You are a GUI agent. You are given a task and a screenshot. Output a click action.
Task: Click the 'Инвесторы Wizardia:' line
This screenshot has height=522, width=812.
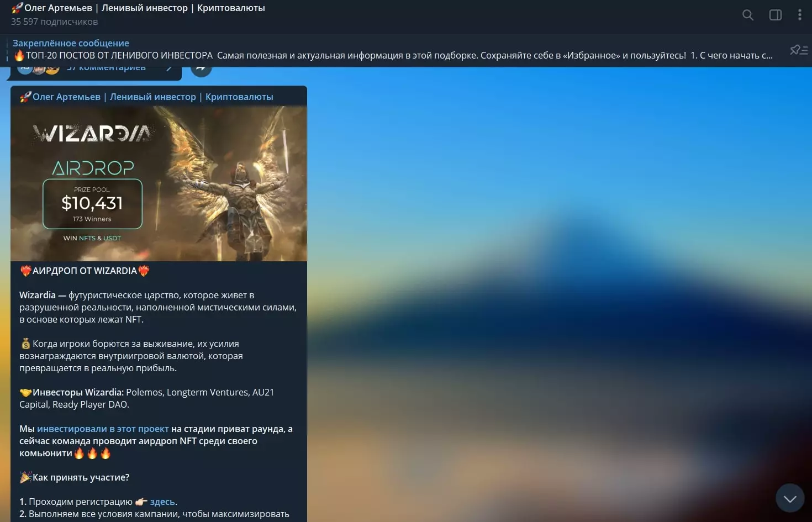click(147, 398)
